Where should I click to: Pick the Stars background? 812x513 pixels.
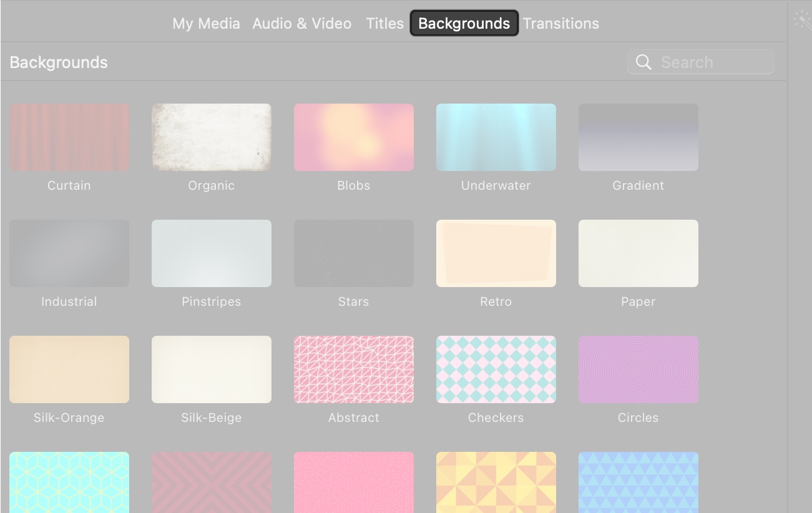[354, 253]
